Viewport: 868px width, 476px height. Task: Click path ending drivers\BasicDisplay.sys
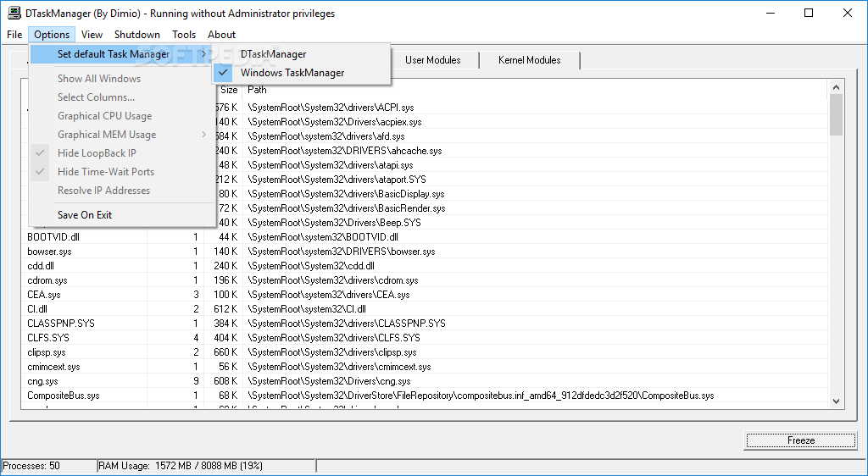click(x=346, y=194)
